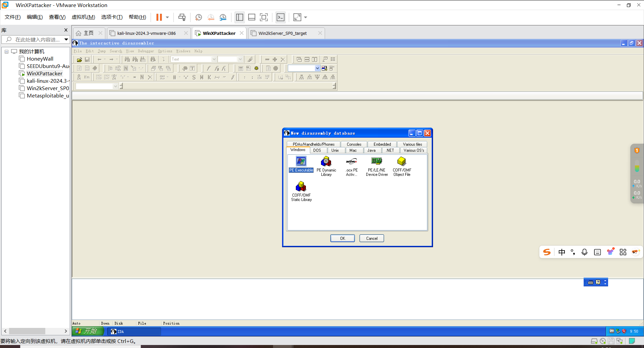Screen dimensions: 644x348
Task: Click VMware send Ctrl+Alt+Del icon
Action: tap(182, 17)
